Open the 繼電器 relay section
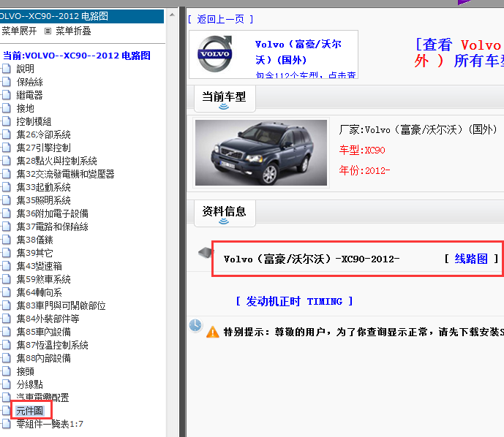This screenshot has width=504, height=437. pyautogui.click(x=29, y=95)
